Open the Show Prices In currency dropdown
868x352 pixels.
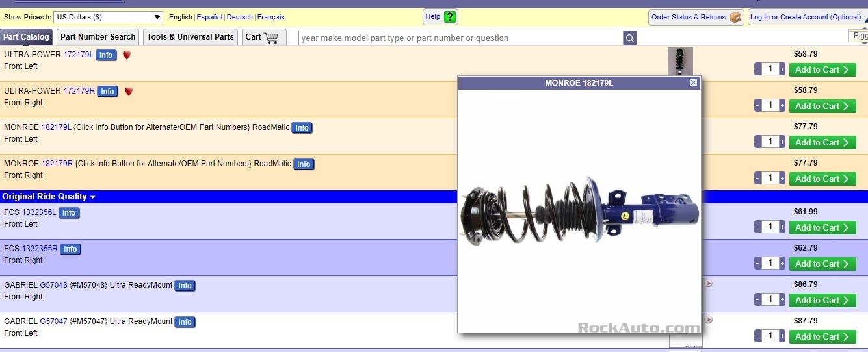tap(108, 17)
